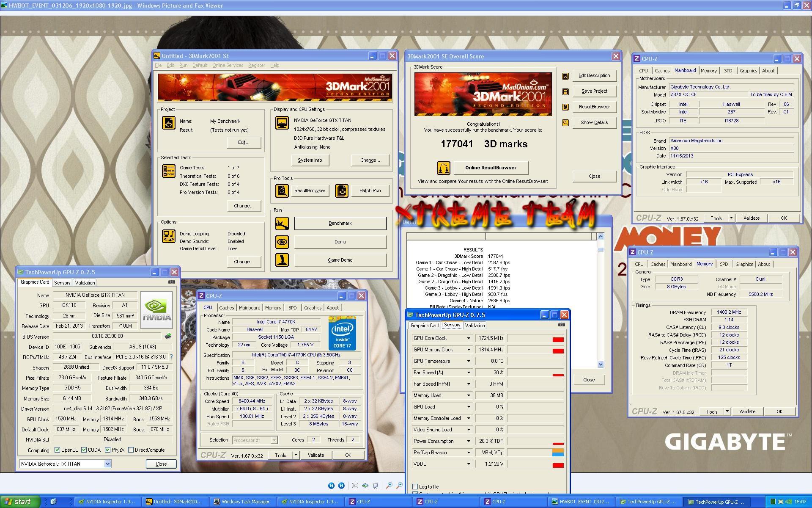Viewport: 812px width, 508px height.
Task: Open Fan Speed (RPM) sensor dropdown
Action: (468, 384)
